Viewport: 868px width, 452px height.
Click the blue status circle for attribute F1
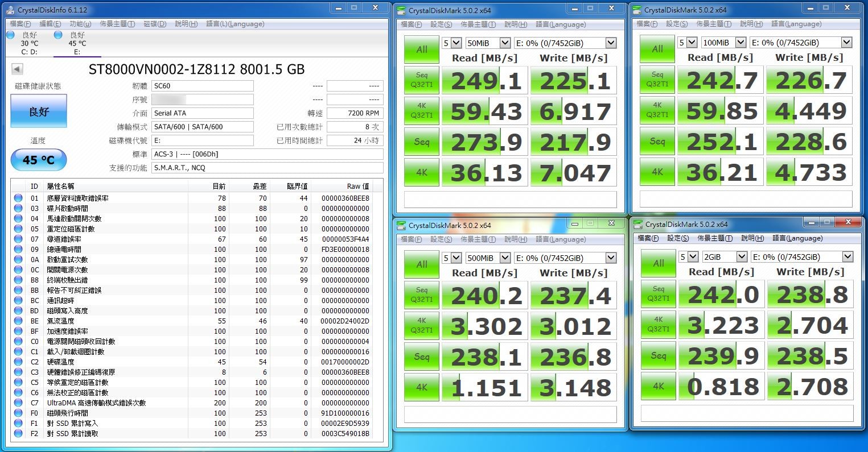(18, 423)
